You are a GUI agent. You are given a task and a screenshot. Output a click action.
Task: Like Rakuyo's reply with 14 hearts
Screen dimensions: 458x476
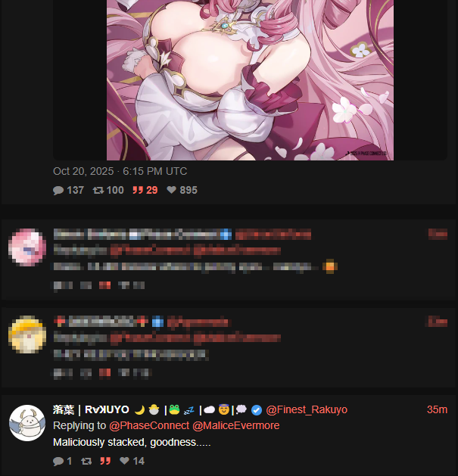124,461
